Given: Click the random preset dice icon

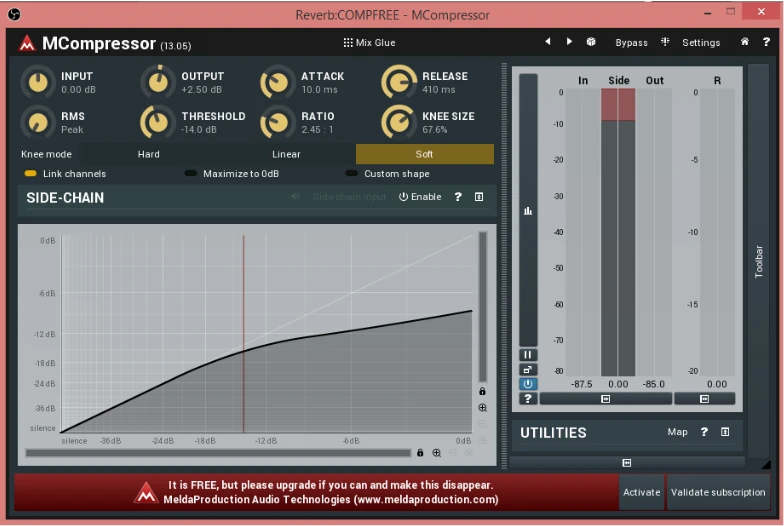Looking at the screenshot, I should pyautogui.click(x=591, y=42).
